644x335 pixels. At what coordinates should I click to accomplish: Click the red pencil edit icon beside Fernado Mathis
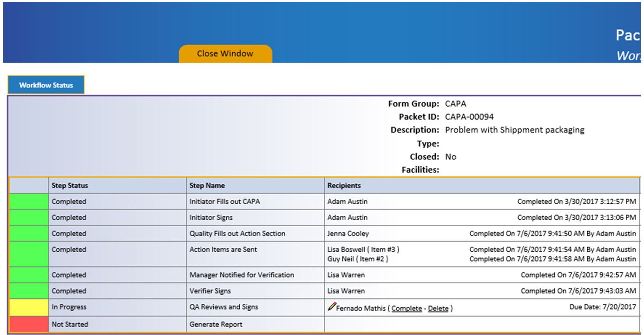tap(332, 306)
